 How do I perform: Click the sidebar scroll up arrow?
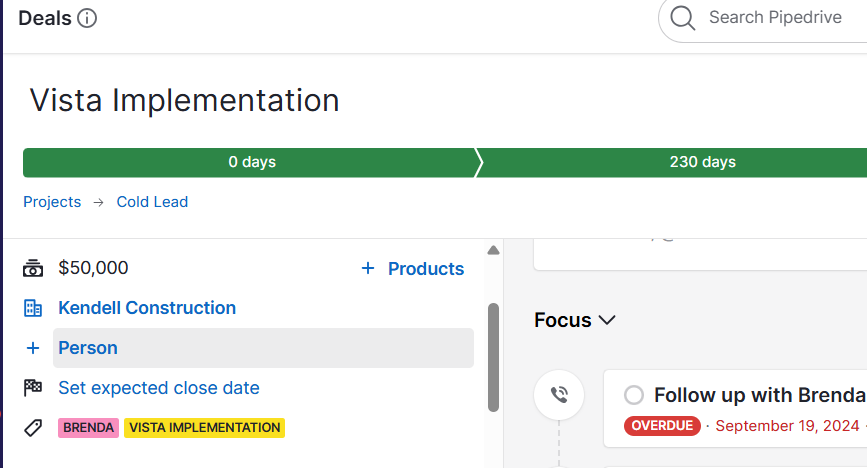494,251
